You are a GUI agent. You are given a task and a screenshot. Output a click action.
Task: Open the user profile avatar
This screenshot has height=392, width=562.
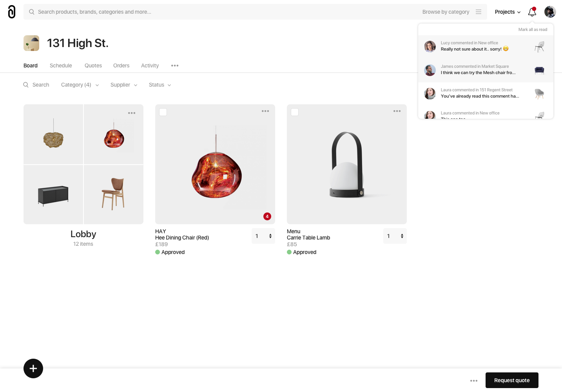pyautogui.click(x=550, y=12)
